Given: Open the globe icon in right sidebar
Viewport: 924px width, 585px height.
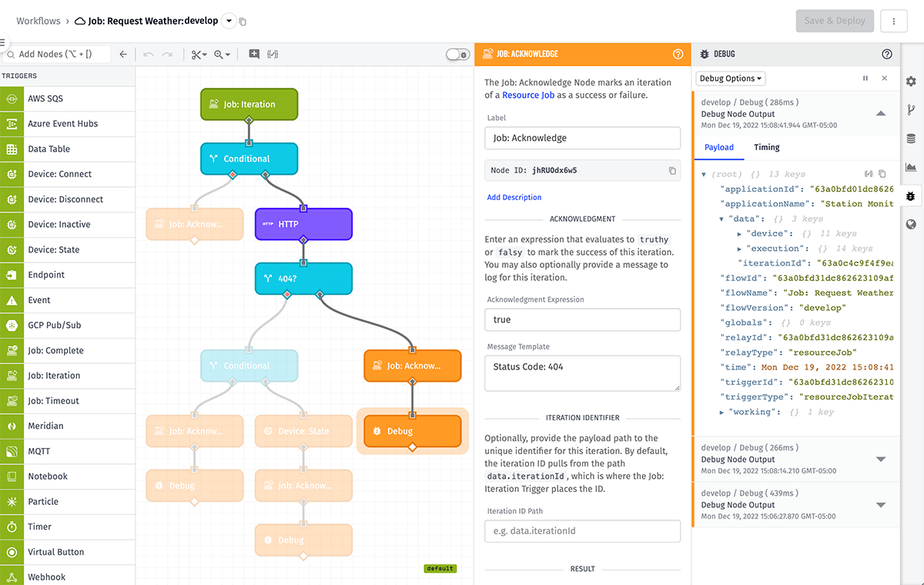Looking at the screenshot, I should (912, 224).
